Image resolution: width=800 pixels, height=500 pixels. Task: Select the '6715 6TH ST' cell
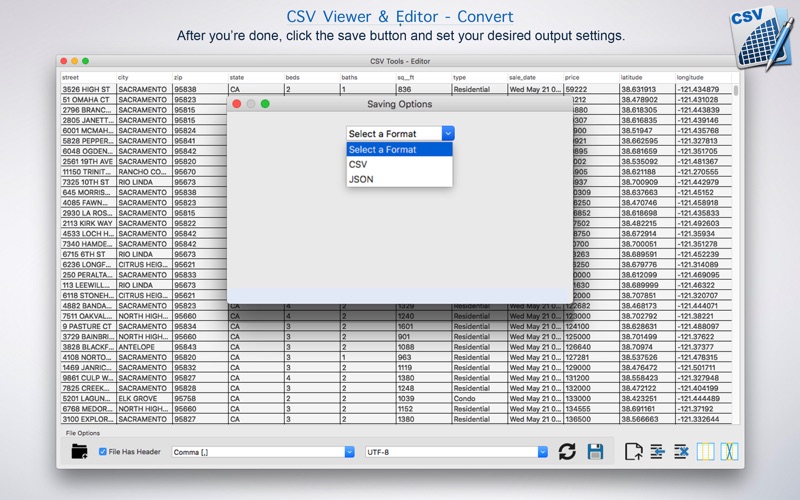pos(88,254)
